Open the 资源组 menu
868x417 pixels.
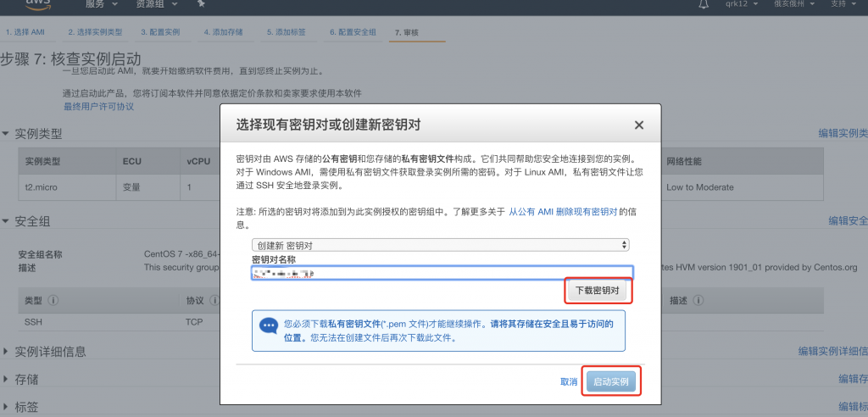point(157,4)
